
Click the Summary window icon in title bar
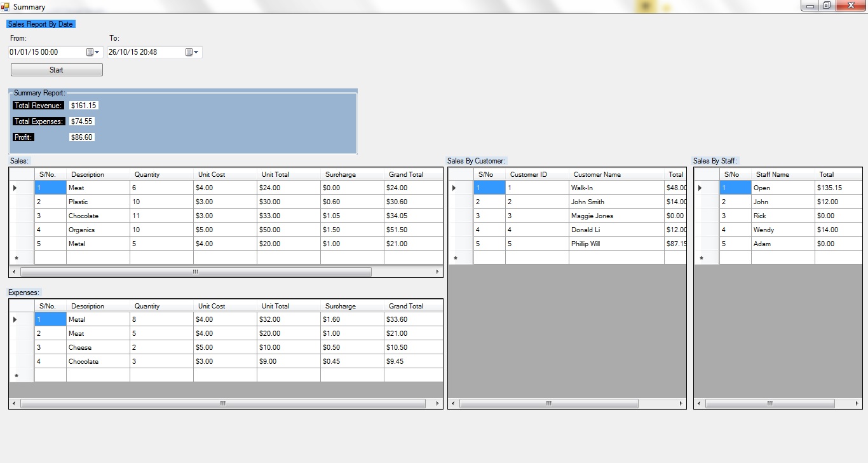pyautogui.click(x=6, y=6)
